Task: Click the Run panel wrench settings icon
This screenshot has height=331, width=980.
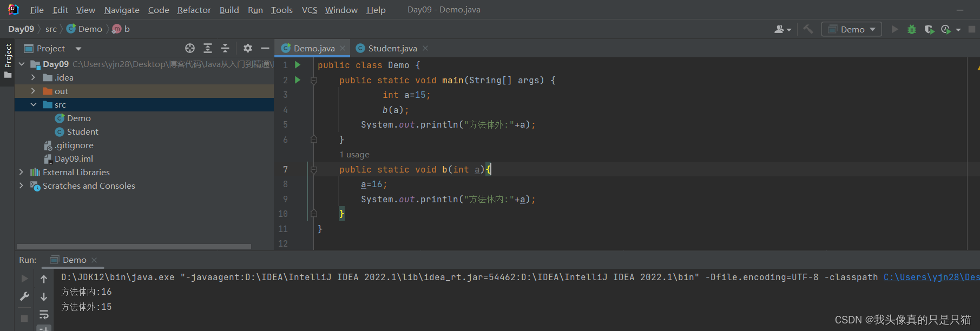Action: point(24,296)
